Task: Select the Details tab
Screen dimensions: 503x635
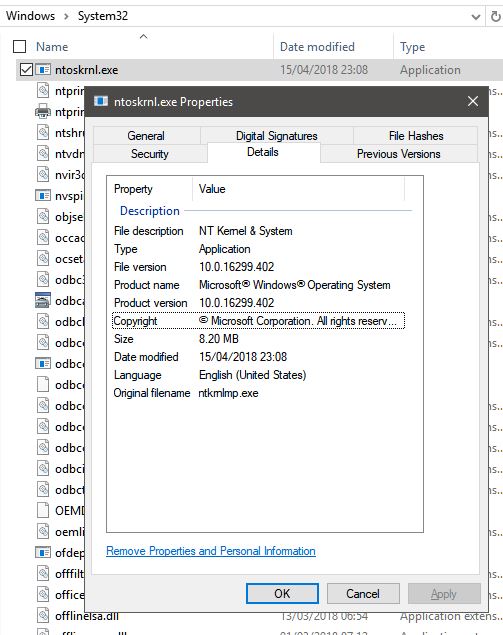Action: [x=263, y=152]
